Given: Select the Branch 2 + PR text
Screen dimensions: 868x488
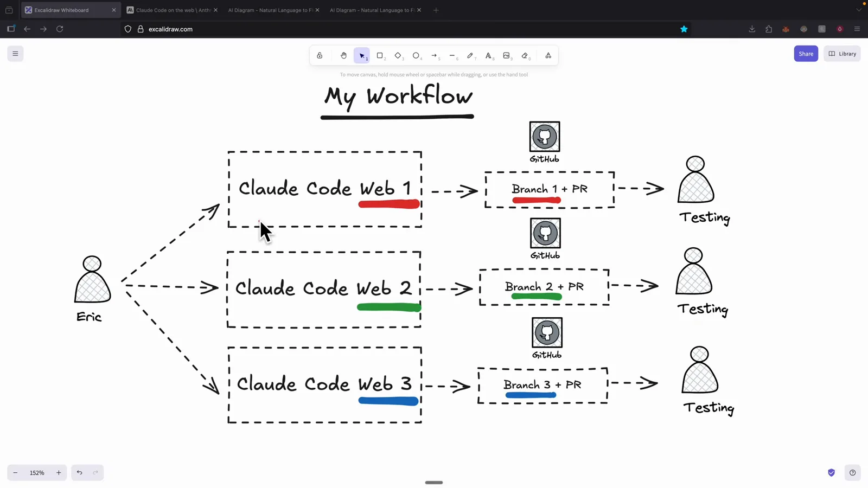Looking at the screenshot, I should [x=544, y=286].
